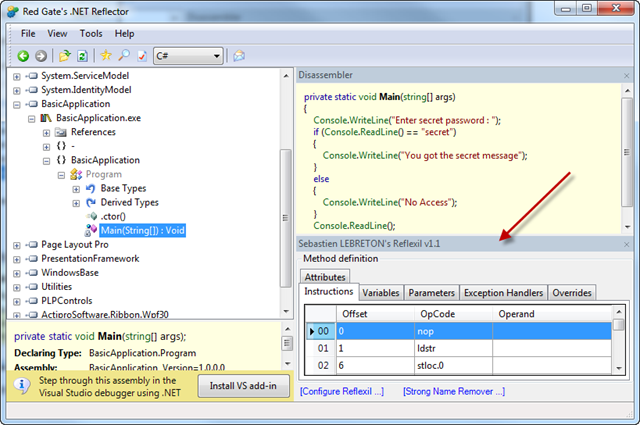Open the Help menu
This screenshot has height=425, width=640.
[124, 33]
